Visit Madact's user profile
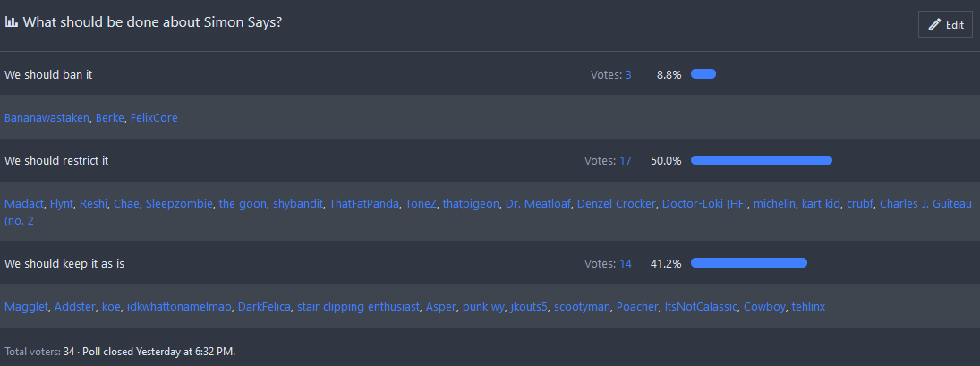The width and height of the screenshot is (980, 366). click(23, 204)
